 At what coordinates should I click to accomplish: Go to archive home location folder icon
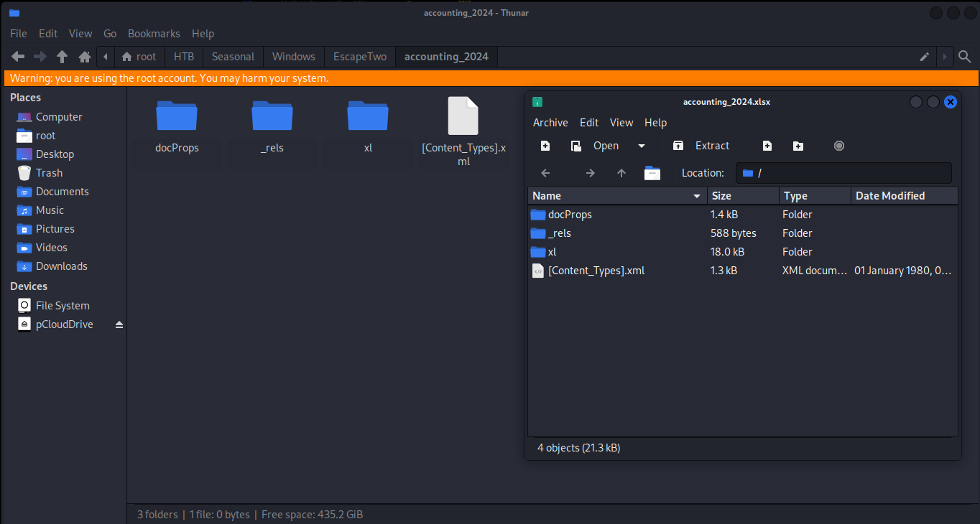[x=652, y=173]
